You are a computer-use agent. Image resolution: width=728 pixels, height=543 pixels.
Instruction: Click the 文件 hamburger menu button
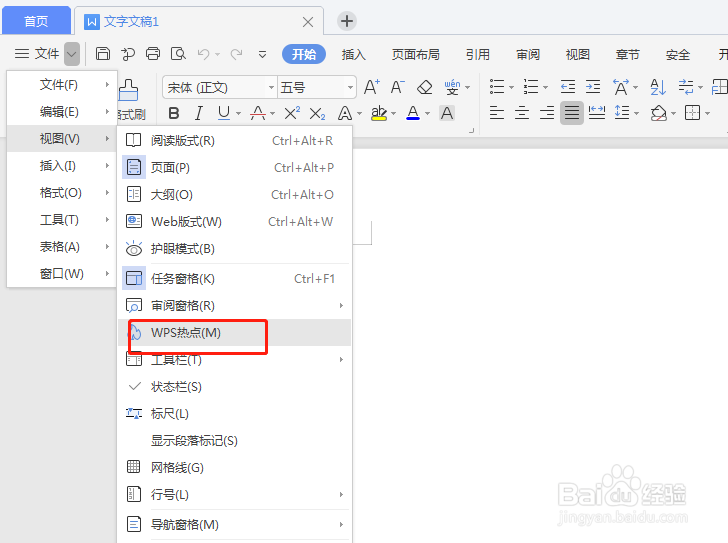coord(37,54)
